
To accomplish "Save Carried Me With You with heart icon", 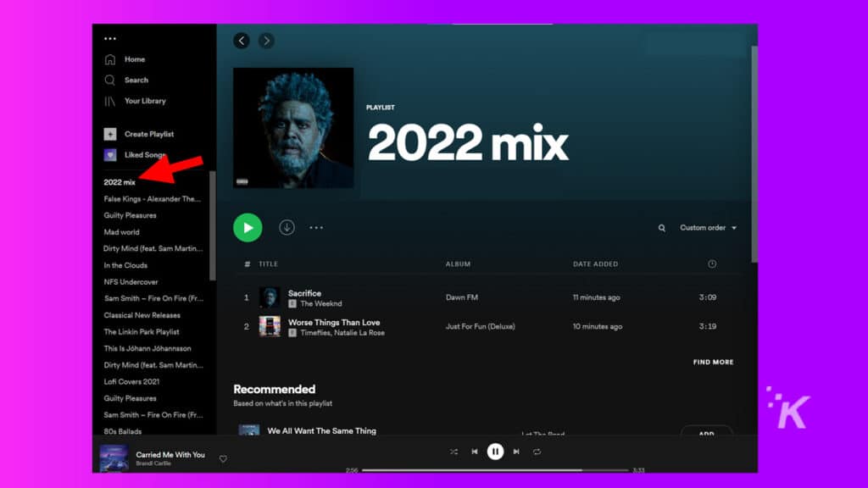I will pos(223,458).
